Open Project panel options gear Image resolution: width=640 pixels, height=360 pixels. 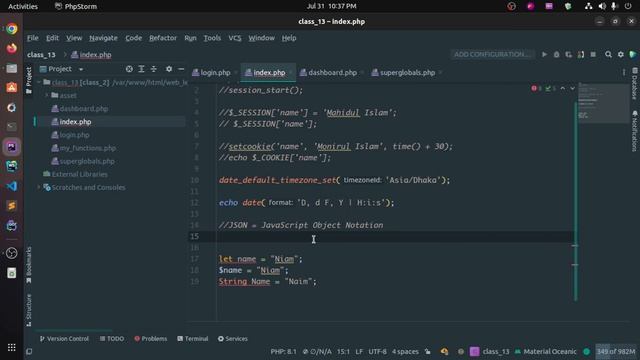[169, 69]
